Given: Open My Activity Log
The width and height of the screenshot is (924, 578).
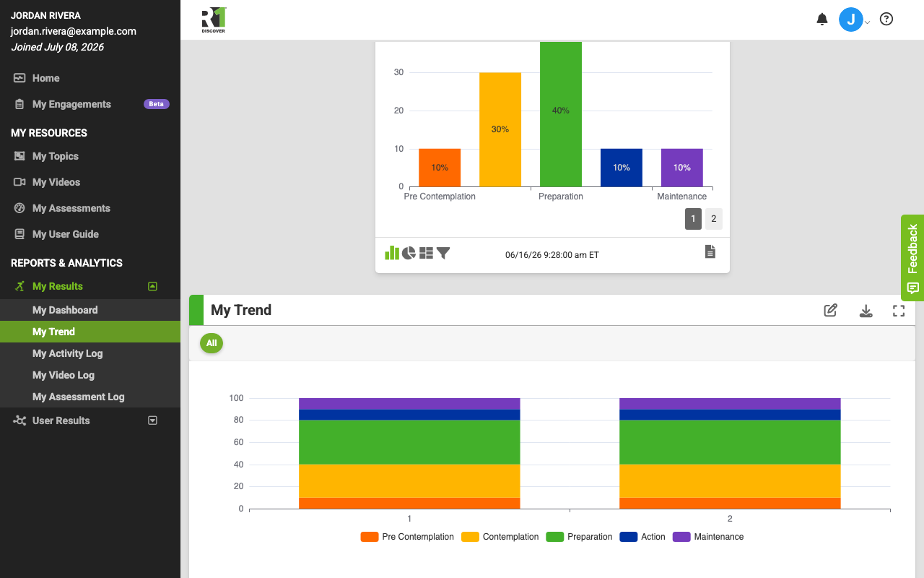Looking at the screenshot, I should (x=90, y=353).
